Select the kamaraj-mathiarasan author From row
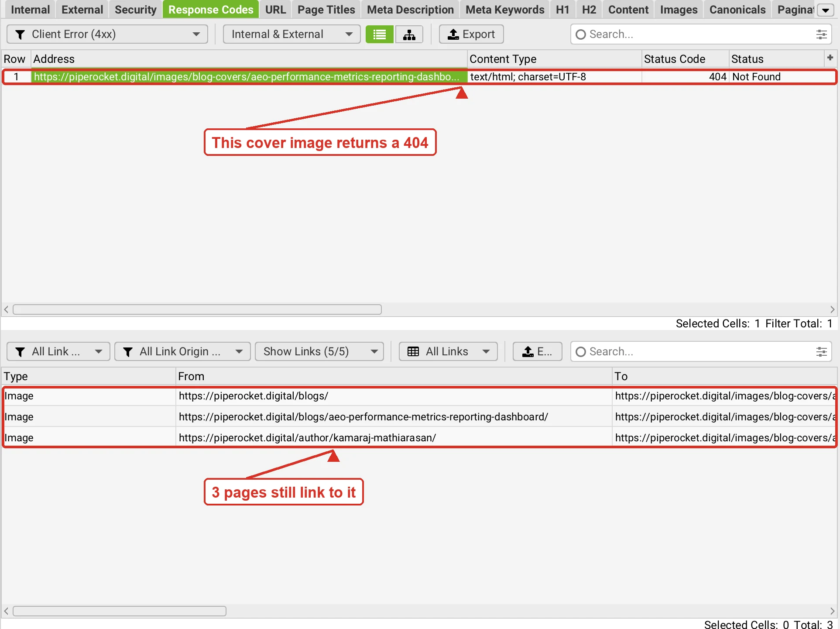Image resolution: width=840 pixels, height=629 pixels. coord(394,438)
